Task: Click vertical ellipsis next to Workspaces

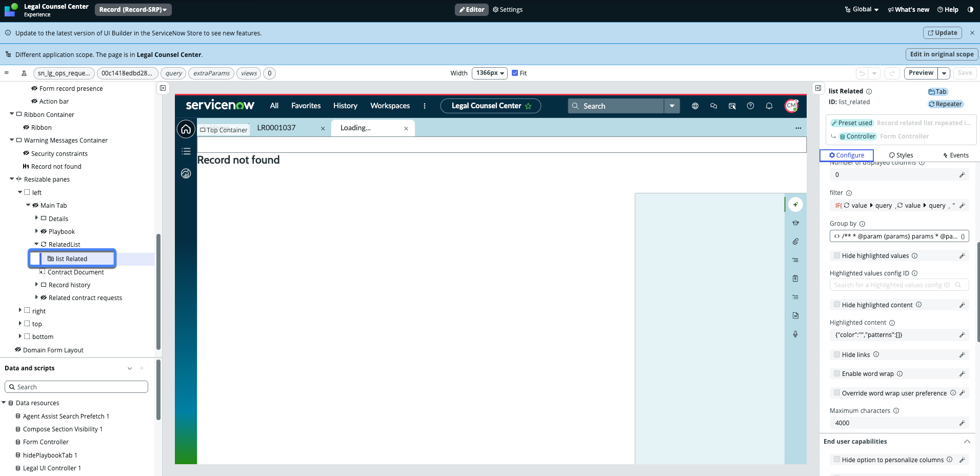Action: click(x=424, y=106)
